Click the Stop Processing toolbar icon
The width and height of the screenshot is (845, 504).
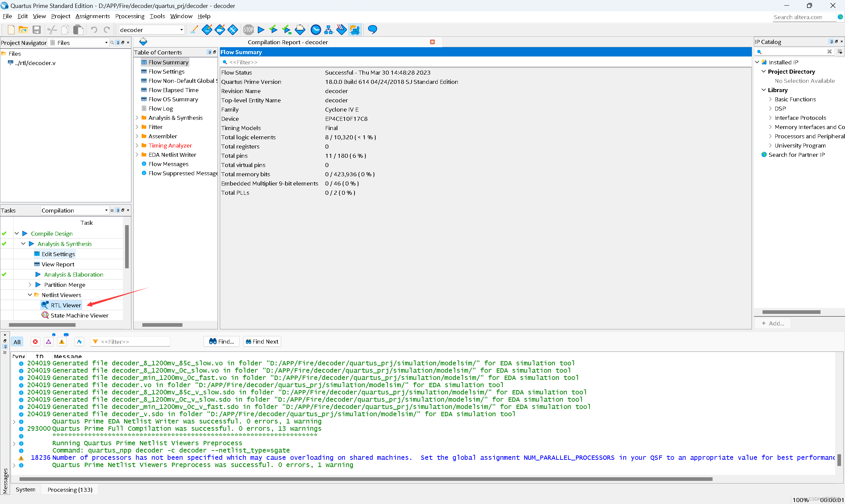pyautogui.click(x=248, y=30)
